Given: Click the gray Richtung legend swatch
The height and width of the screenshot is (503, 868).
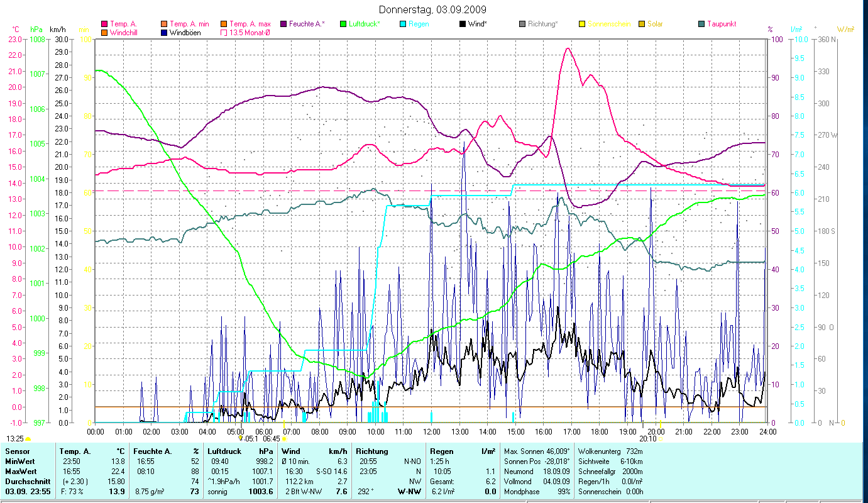Looking at the screenshot, I should [522, 24].
